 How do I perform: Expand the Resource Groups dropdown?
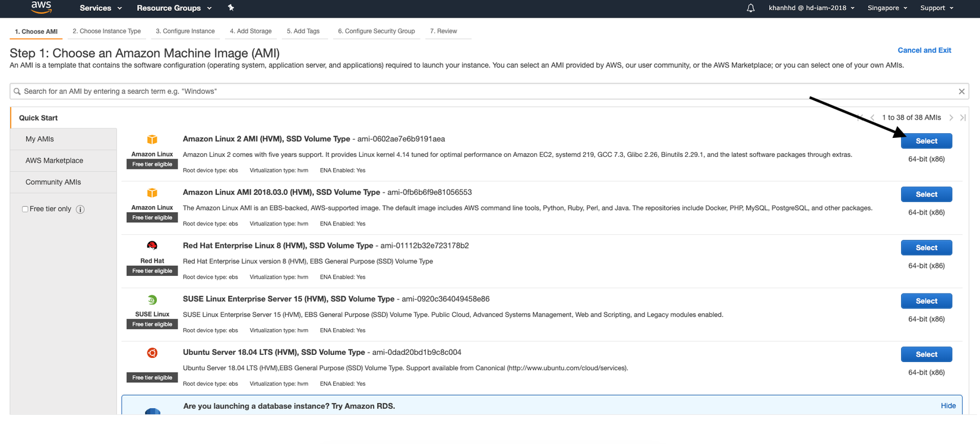[173, 8]
